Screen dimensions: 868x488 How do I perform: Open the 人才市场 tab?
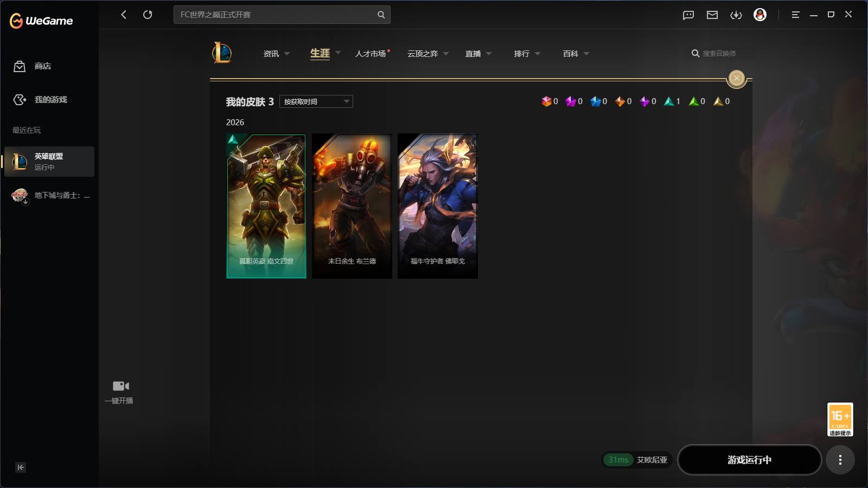pos(371,54)
